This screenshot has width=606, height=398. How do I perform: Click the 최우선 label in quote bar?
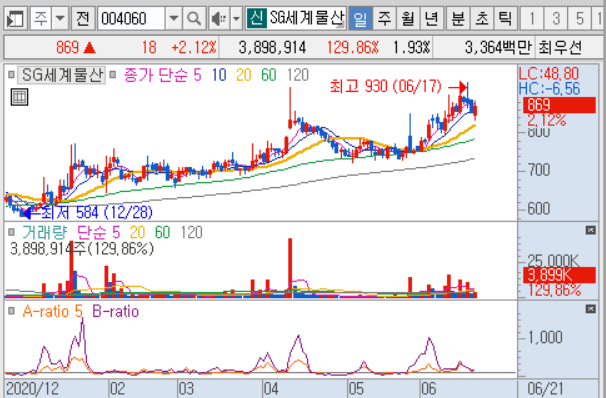pos(559,48)
